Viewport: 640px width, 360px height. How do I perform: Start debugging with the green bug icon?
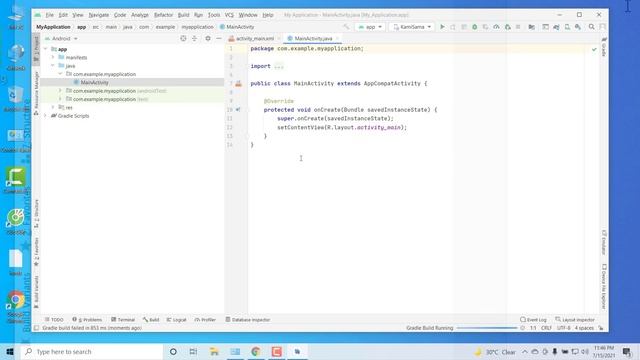click(x=474, y=27)
